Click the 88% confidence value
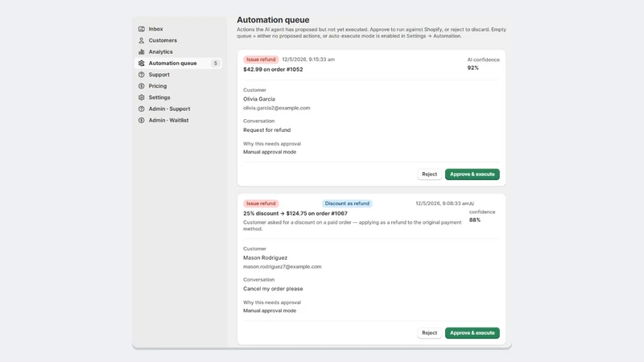644x362 pixels. tap(475, 220)
